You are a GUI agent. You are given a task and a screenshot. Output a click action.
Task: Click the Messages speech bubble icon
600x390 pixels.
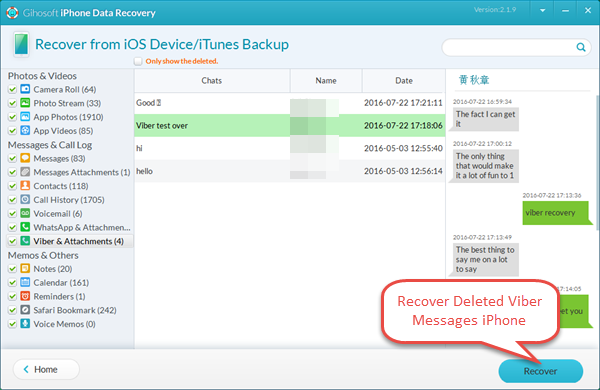[25, 158]
